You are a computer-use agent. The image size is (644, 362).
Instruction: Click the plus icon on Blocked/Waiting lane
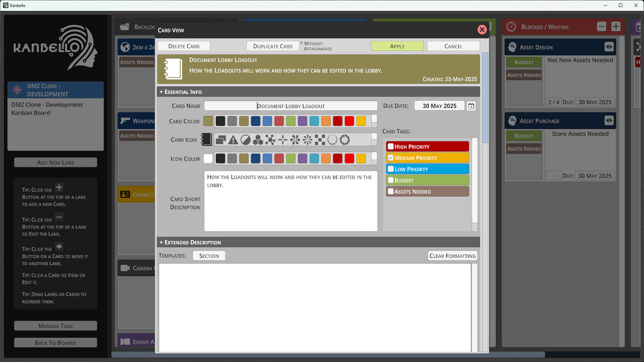click(x=616, y=26)
